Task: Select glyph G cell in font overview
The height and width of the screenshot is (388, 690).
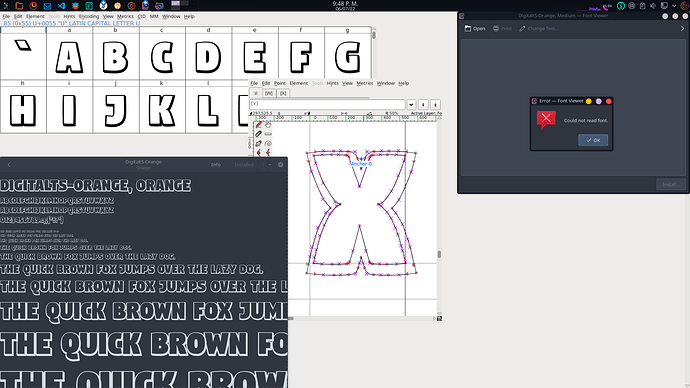Action: pyautogui.click(x=348, y=57)
